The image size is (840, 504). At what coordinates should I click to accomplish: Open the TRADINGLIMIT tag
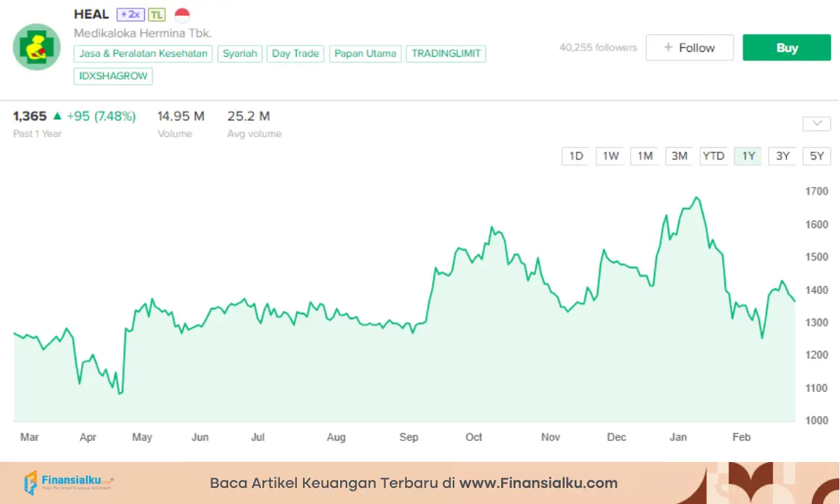coord(446,54)
